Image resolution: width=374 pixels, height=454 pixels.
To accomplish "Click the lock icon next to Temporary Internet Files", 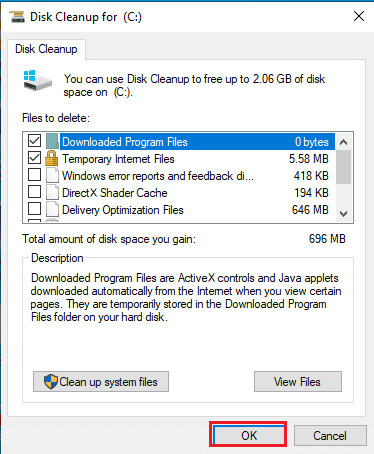I will (51, 158).
